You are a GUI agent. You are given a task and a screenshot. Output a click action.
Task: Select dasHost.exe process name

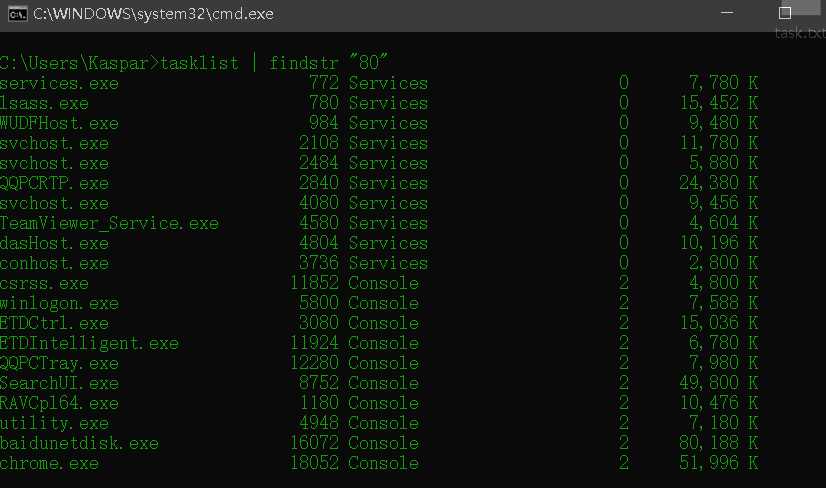54,243
